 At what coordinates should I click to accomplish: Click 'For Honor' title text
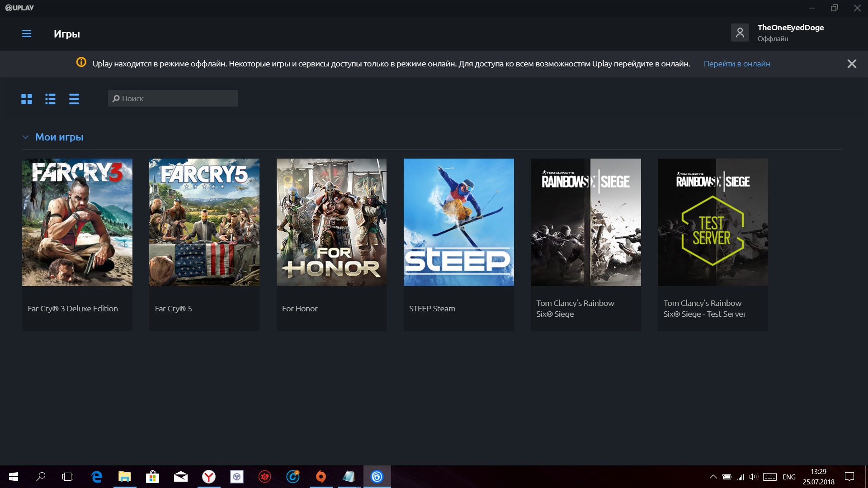[x=300, y=309]
